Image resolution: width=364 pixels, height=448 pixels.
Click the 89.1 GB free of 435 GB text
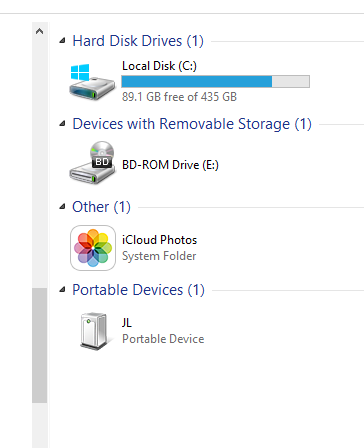[x=179, y=97]
